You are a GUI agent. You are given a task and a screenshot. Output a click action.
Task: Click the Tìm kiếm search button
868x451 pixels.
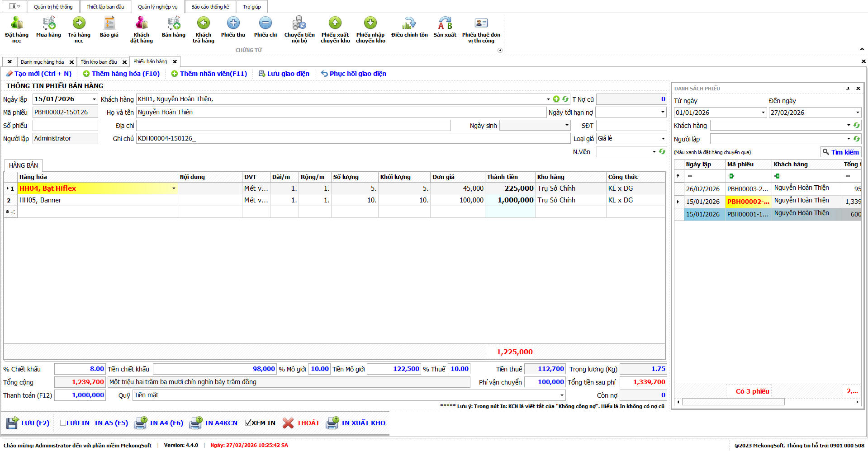pyautogui.click(x=841, y=152)
